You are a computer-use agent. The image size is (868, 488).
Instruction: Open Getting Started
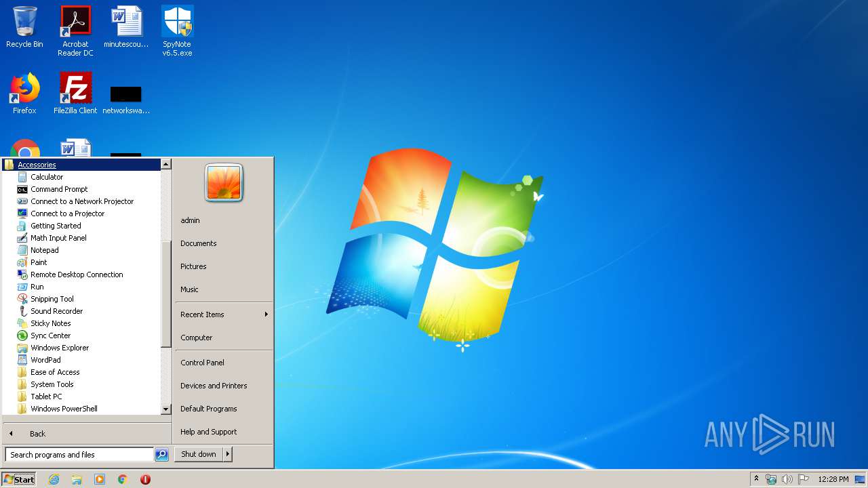(55, 226)
